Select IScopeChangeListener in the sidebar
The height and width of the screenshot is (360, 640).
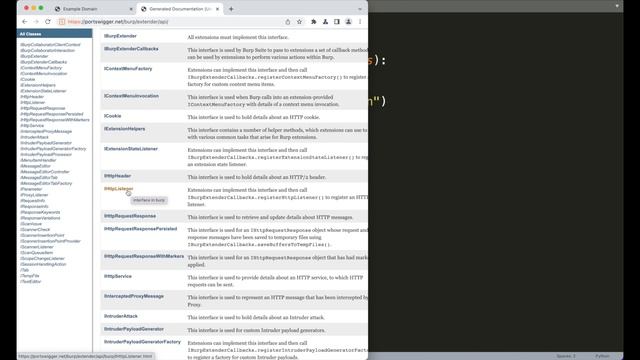(42, 258)
